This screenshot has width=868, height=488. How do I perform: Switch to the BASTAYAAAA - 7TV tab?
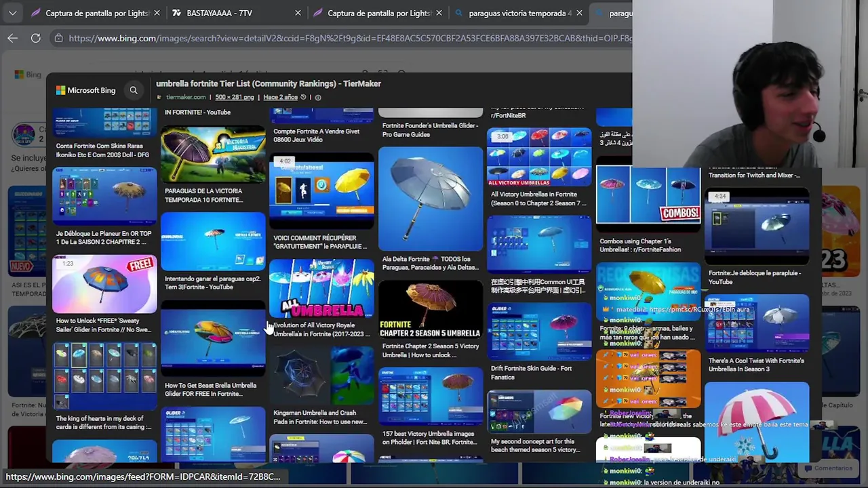click(x=218, y=13)
